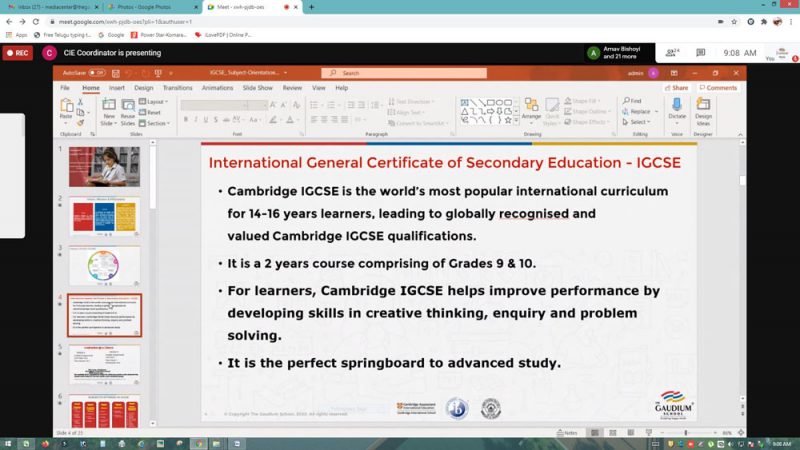Go to the Slide Show tab

point(258,88)
